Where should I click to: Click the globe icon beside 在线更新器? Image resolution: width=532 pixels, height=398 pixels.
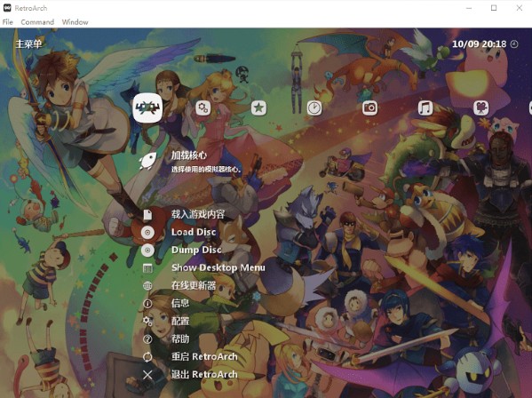point(147,286)
